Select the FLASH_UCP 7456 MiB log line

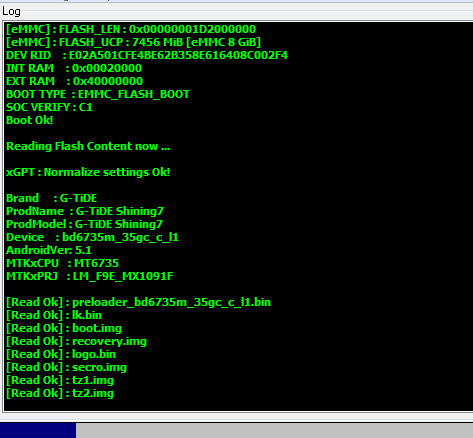coord(133,42)
